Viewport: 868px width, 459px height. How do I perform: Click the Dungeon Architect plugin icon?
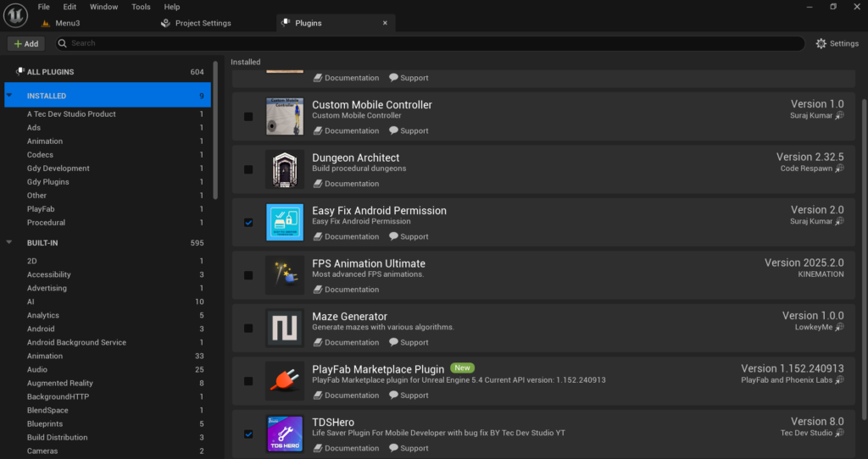(x=285, y=169)
